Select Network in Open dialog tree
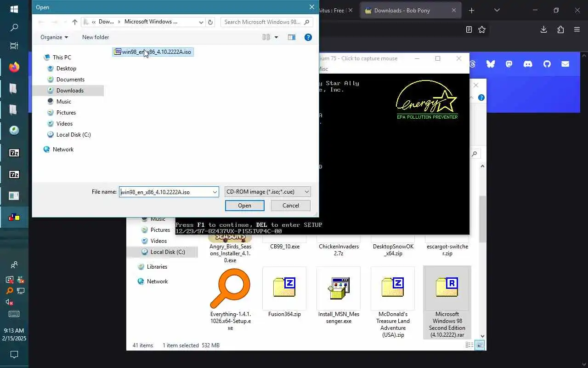This screenshot has height=368, width=588. click(63, 149)
